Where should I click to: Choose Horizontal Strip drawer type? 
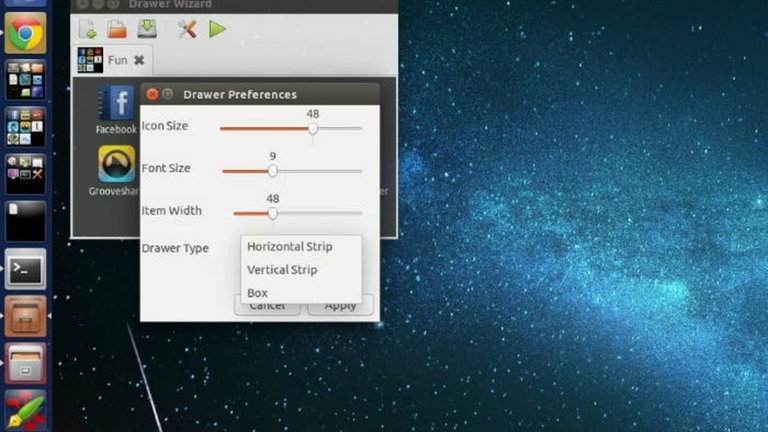click(301, 247)
